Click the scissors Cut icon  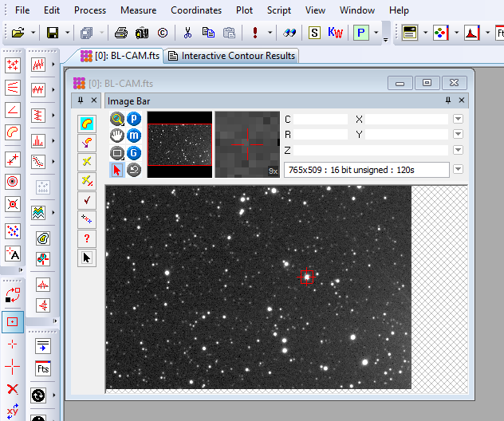click(187, 33)
